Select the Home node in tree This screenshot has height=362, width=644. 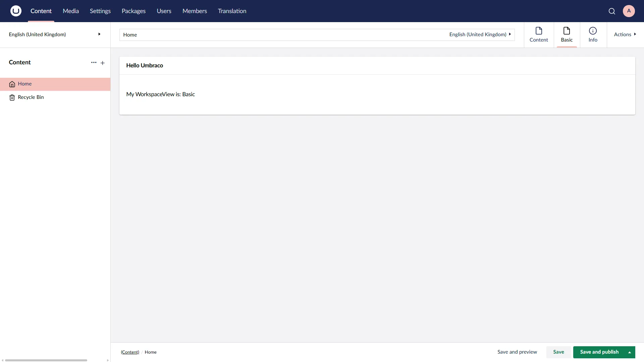pos(25,84)
